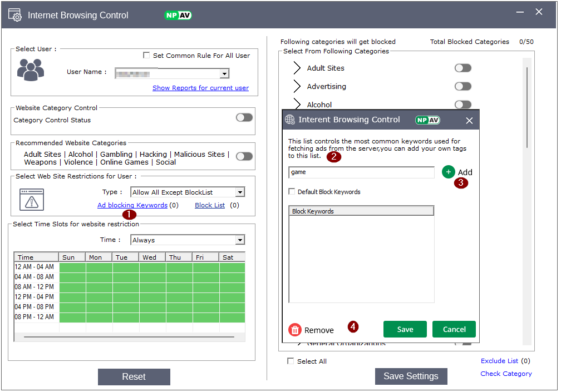Click the NPAV logo in main title bar
This screenshot has height=392, width=561.
(x=178, y=15)
